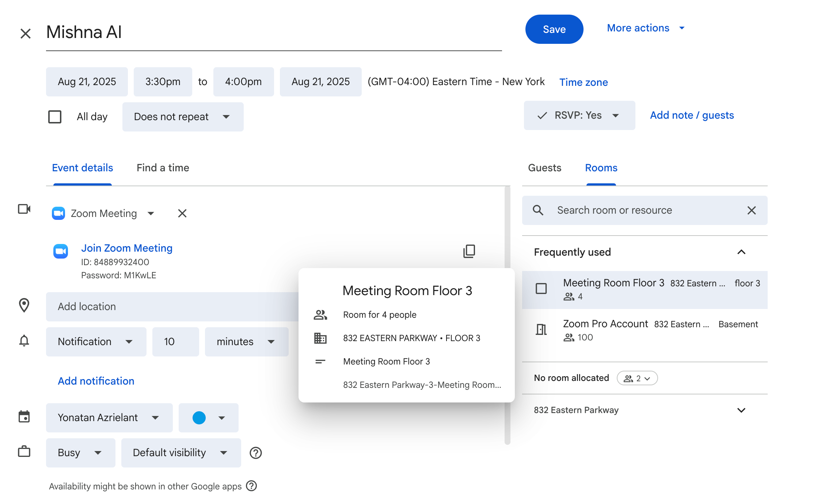Image resolution: width=817 pixels, height=504 pixels.
Task: Click the briefcase availability icon
Action: (24, 451)
